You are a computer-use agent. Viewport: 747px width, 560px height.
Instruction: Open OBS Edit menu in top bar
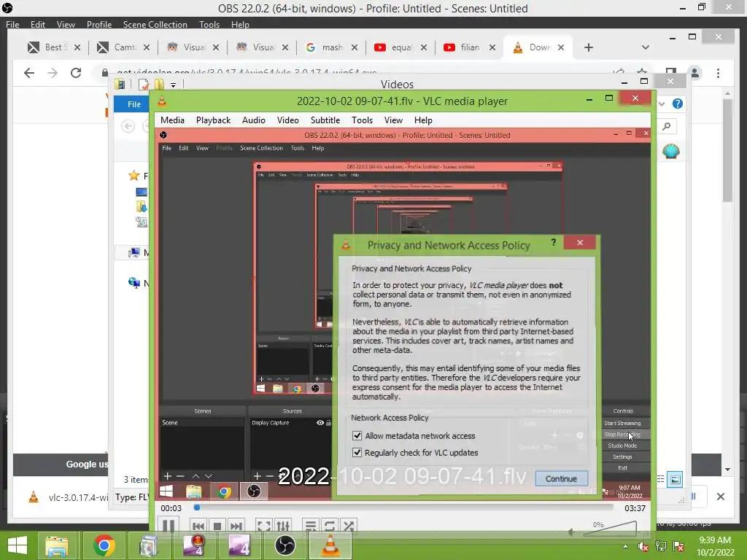coord(38,24)
